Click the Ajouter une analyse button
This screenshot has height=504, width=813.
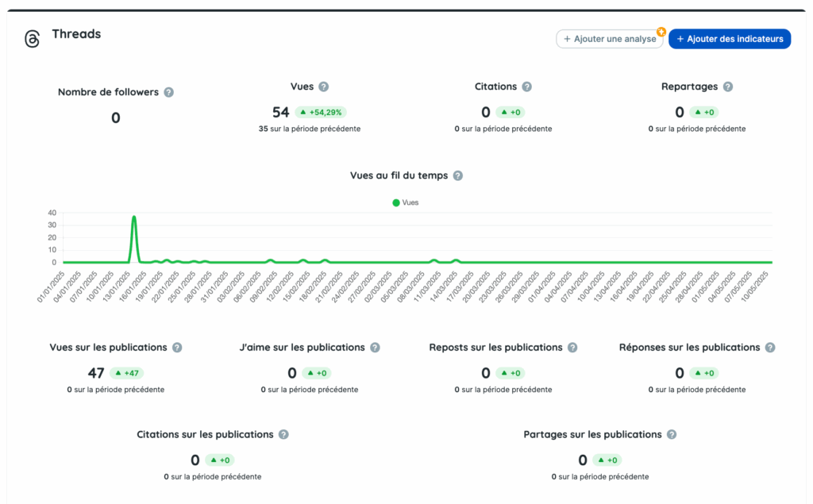(x=609, y=39)
